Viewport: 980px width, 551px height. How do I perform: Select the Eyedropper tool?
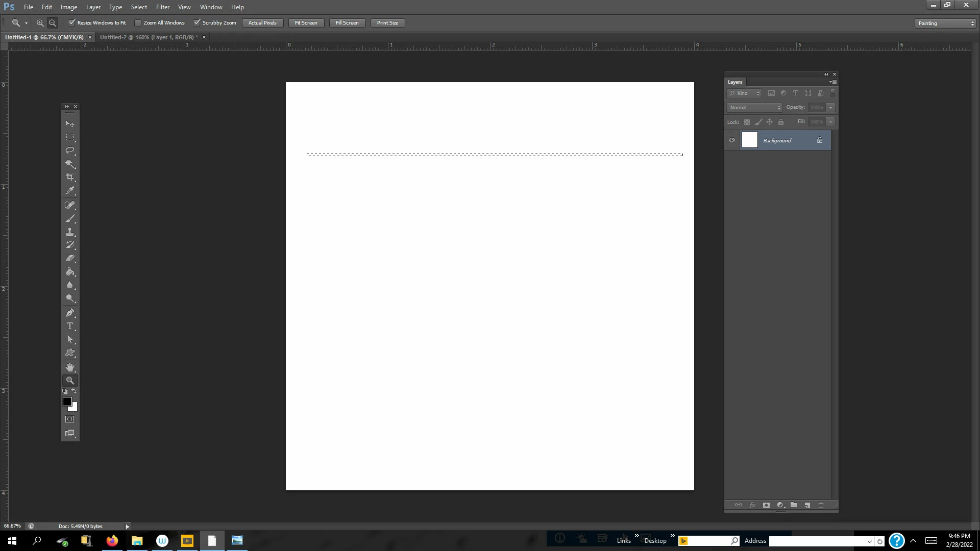click(70, 190)
